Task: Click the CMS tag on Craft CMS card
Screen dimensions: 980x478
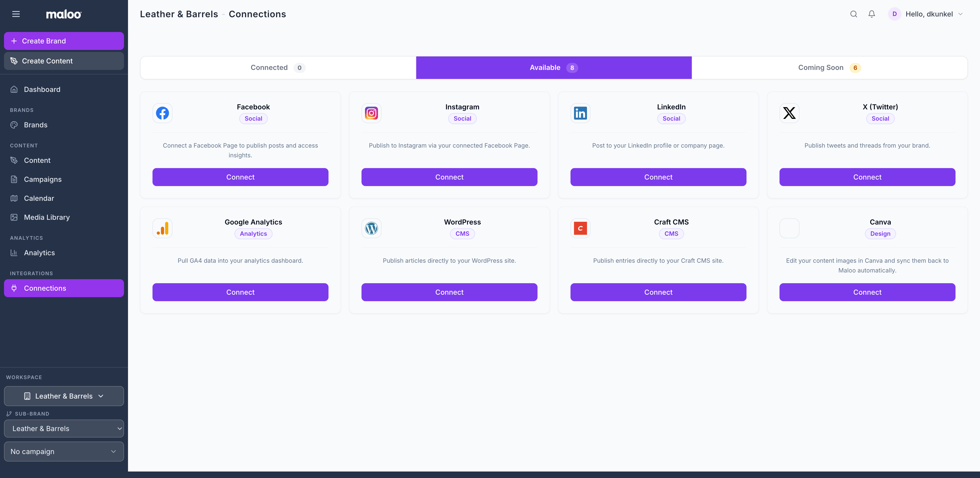Action: [x=671, y=234]
